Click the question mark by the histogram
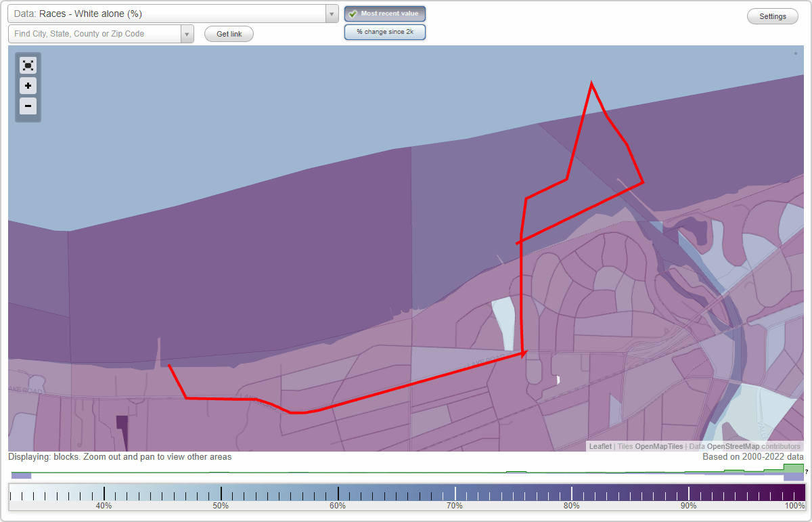Screen dimensions: 812x522 click(x=807, y=471)
